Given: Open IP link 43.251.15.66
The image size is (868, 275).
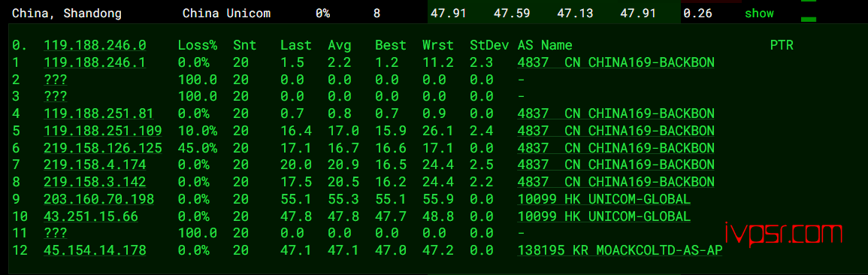Looking at the screenshot, I should (x=91, y=216).
